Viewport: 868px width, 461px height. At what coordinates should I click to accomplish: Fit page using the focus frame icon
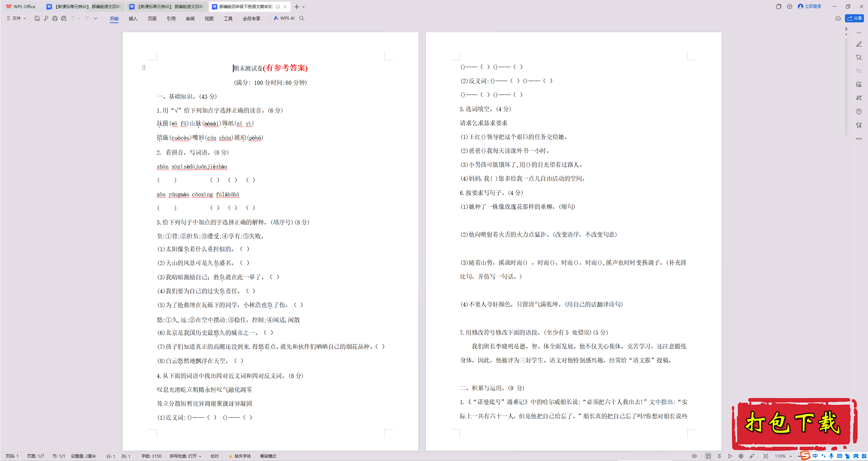tap(766, 456)
